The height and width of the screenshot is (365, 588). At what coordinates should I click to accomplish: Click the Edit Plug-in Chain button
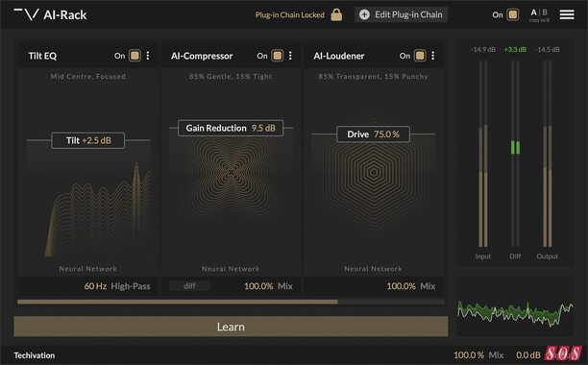coord(402,14)
